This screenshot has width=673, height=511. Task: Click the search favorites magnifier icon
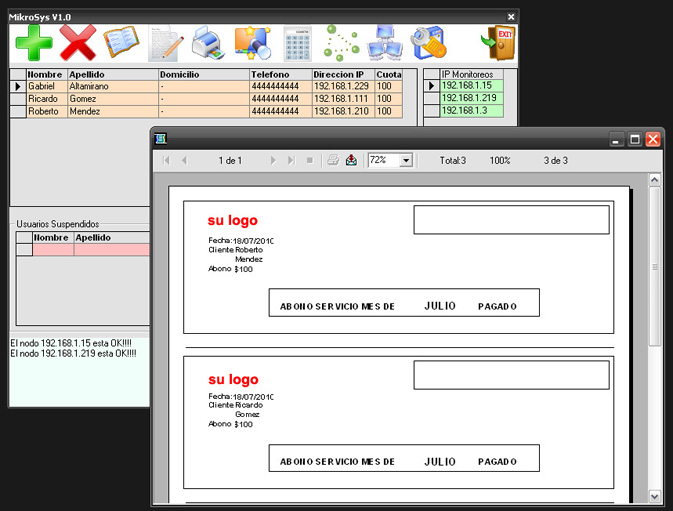click(253, 43)
